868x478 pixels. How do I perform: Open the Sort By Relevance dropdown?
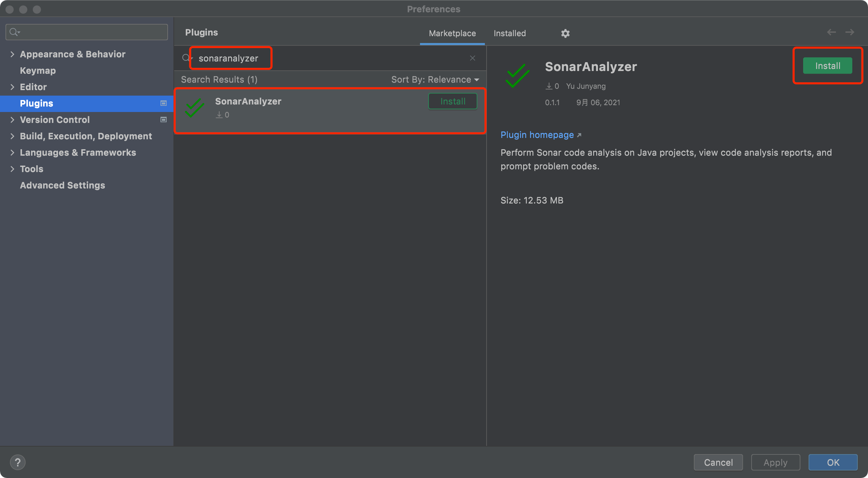435,80
